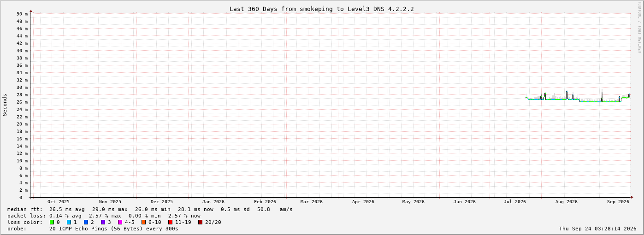644x235 pixels.
Task: Click the Seconds y-axis title
Action: coord(5,105)
